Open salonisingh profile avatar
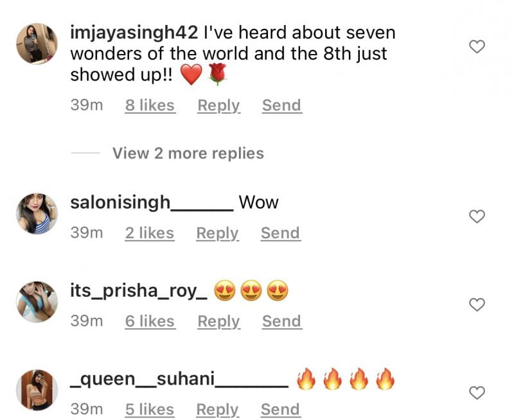The width and height of the screenshot is (514, 420). point(37,214)
